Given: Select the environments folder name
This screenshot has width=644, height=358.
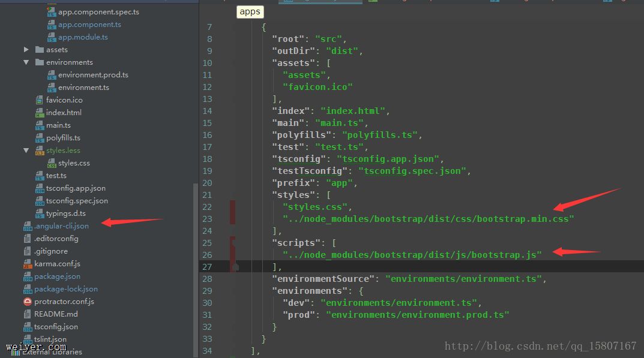Looking at the screenshot, I should click(x=70, y=62).
